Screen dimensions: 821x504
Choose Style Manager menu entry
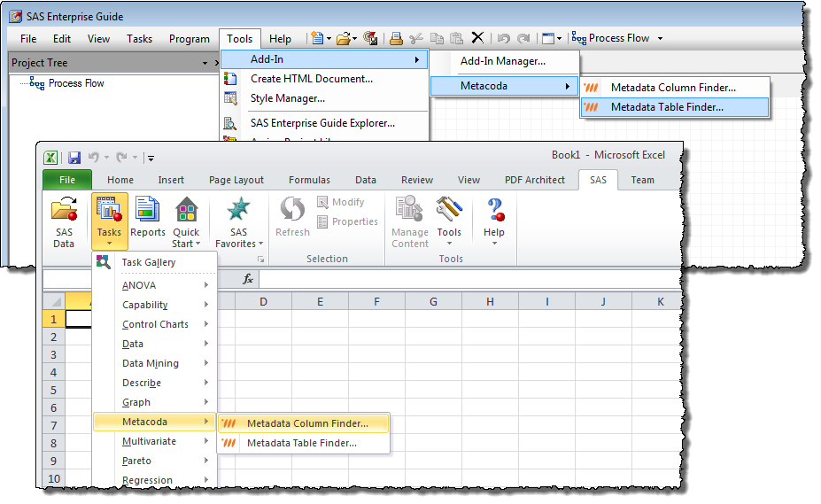pyautogui.click(x=325, y=98)
